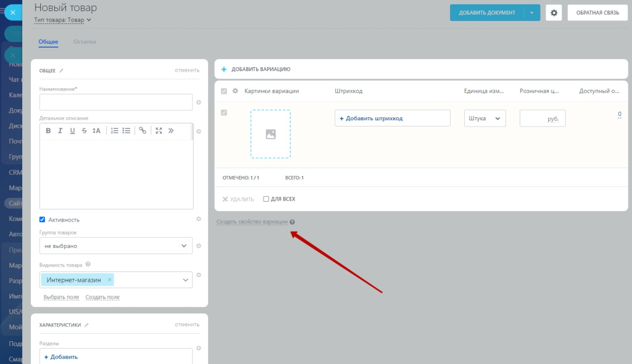Image resolution: width=632 pixels, height=364 pixels.
Task: Open the Штука unit dropdown
Action: click(484, 118)
